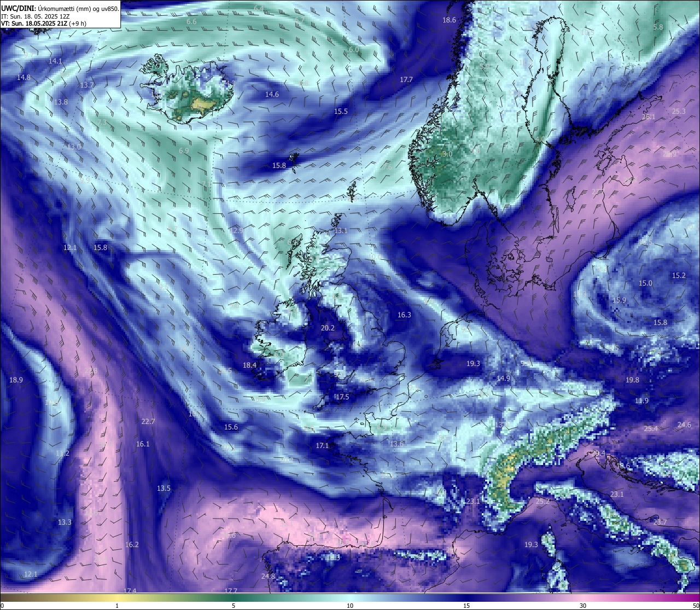Click the 15.0 value in the eastern low

645,283
